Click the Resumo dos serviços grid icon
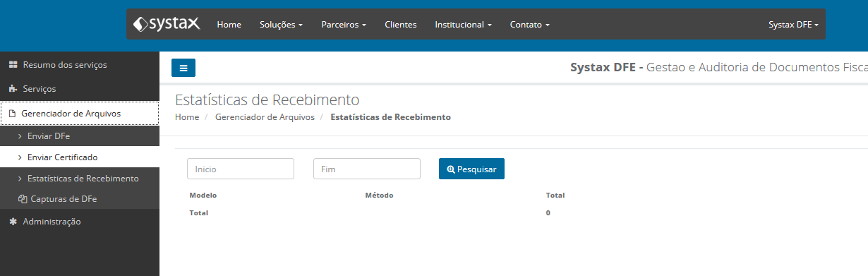This screenshot has height=276, width=868. point(13,64)
